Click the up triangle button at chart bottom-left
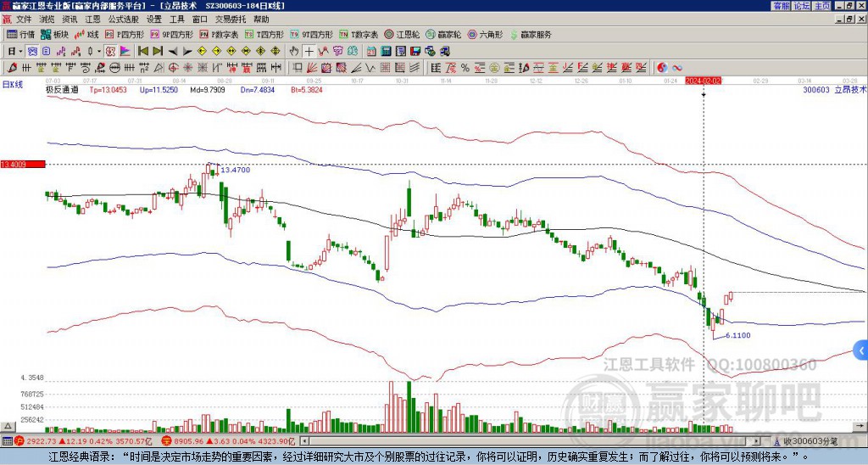868x465 pixels. (7, 427)
